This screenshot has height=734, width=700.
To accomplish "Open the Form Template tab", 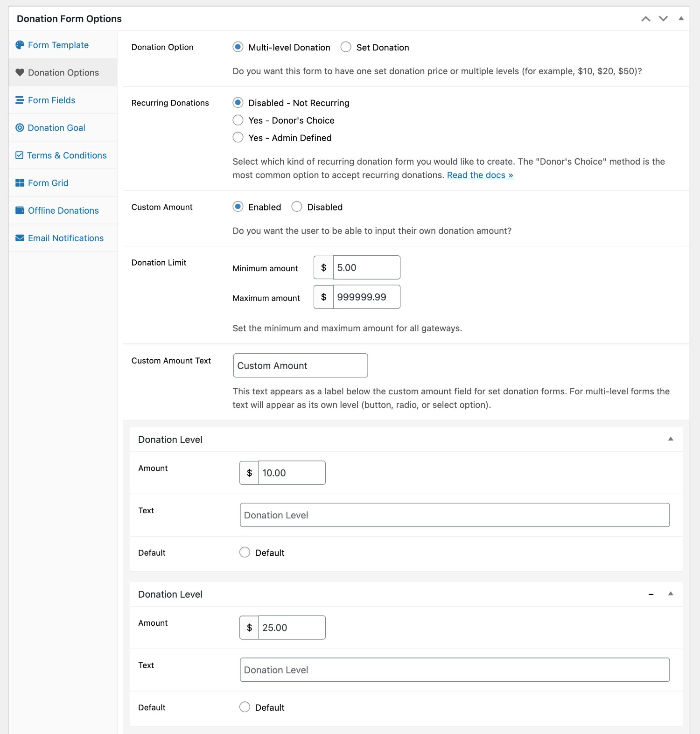I will (x=63, y=45).
